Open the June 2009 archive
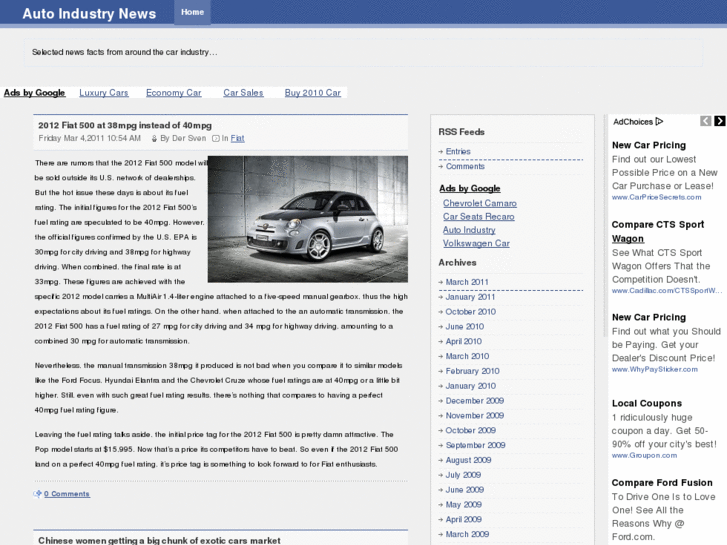Viewport: 727px width, 545px height. [465, 490]
